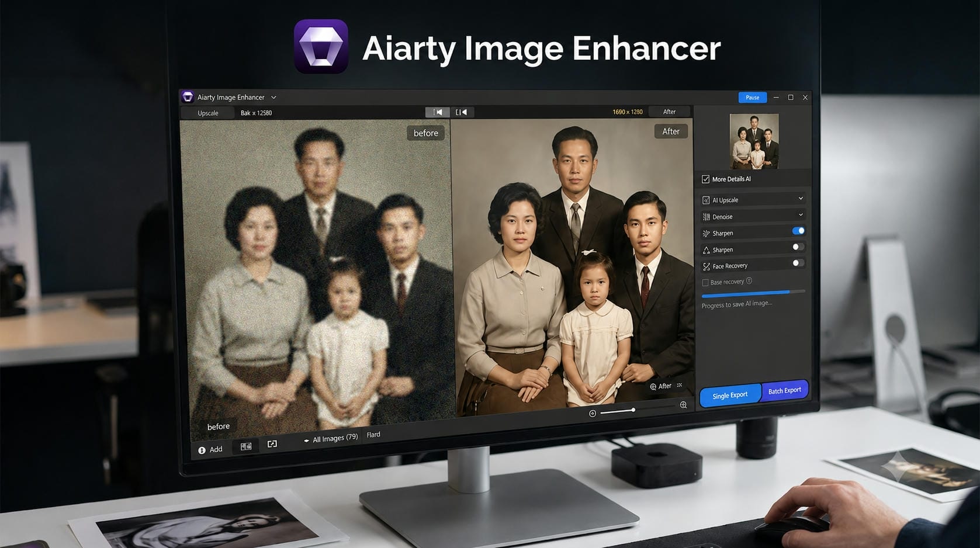This screenshot has height=548, width=980.
Task: Click the AI Upscale icon
Action: point(706,200)
